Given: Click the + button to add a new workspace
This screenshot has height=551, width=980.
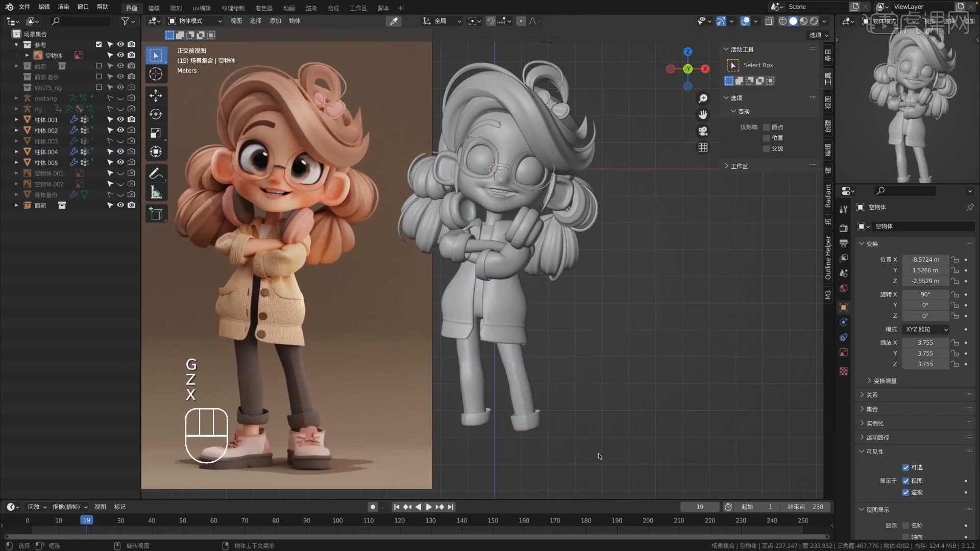Looking at the screenshot, I should (x=401, y=8).
